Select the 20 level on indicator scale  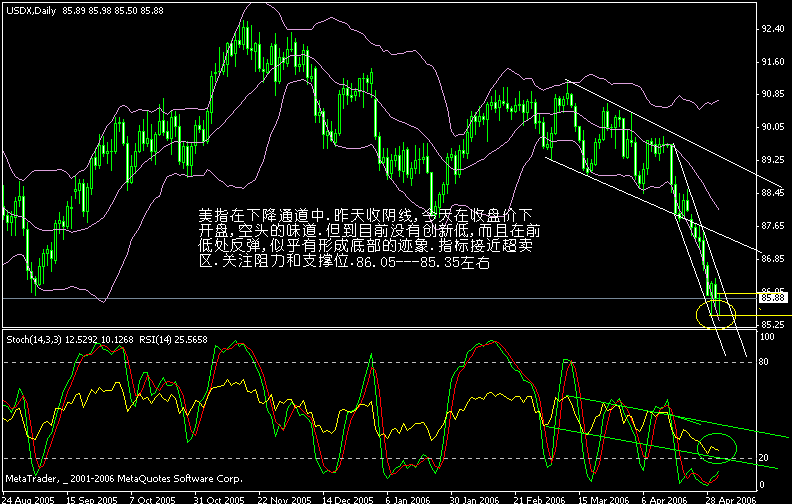[764, 458]
